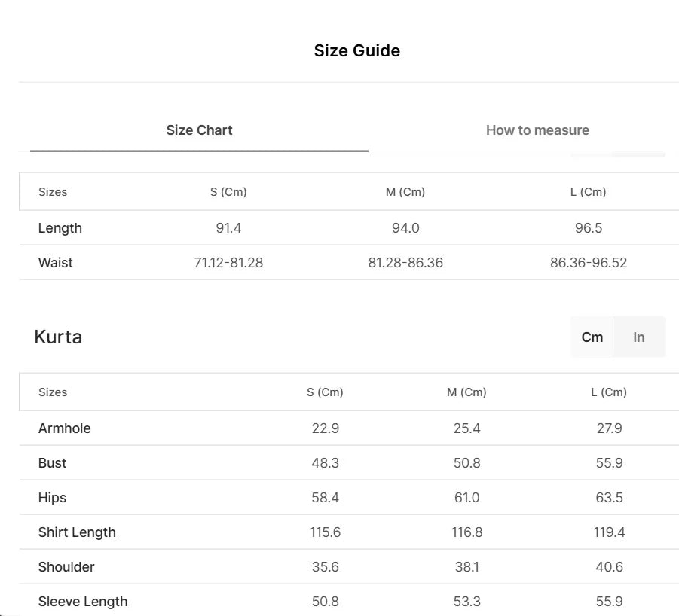This screenshot has height=616, width=679.
Task: Switch to the Size Chart tab
Action: pyautogui.click(x=199, y=130)
